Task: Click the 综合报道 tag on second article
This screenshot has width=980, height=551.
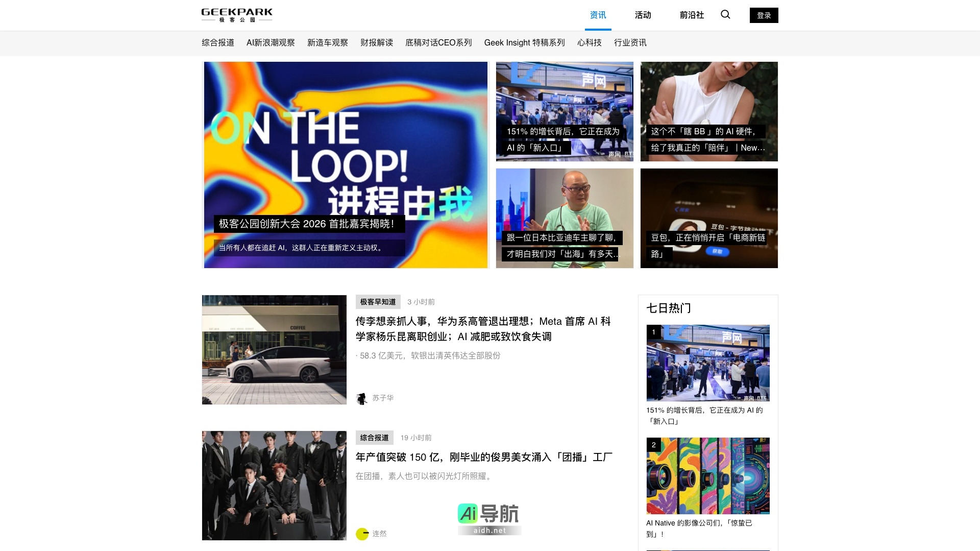Action: point(374,438)
